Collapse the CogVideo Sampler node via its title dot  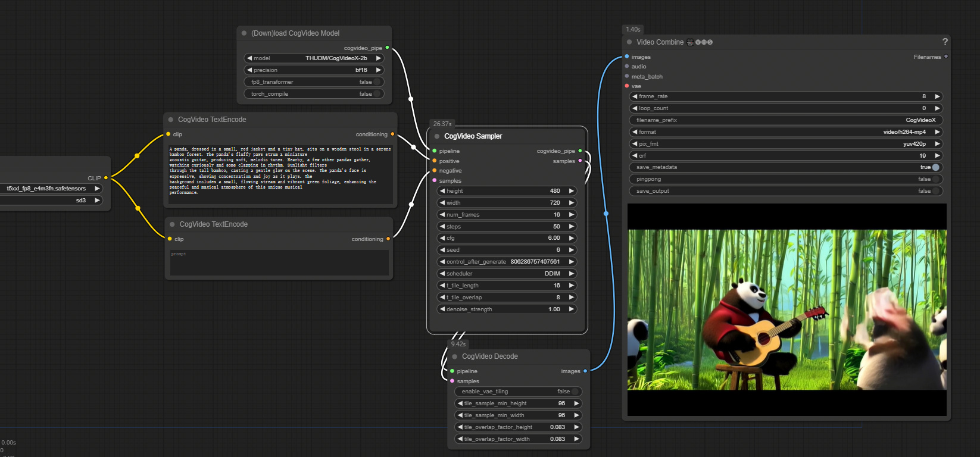(437, 136)
